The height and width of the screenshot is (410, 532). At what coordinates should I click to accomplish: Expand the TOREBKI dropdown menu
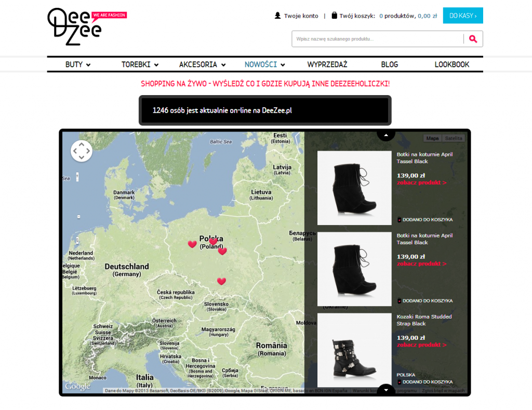tap(140, 64)
